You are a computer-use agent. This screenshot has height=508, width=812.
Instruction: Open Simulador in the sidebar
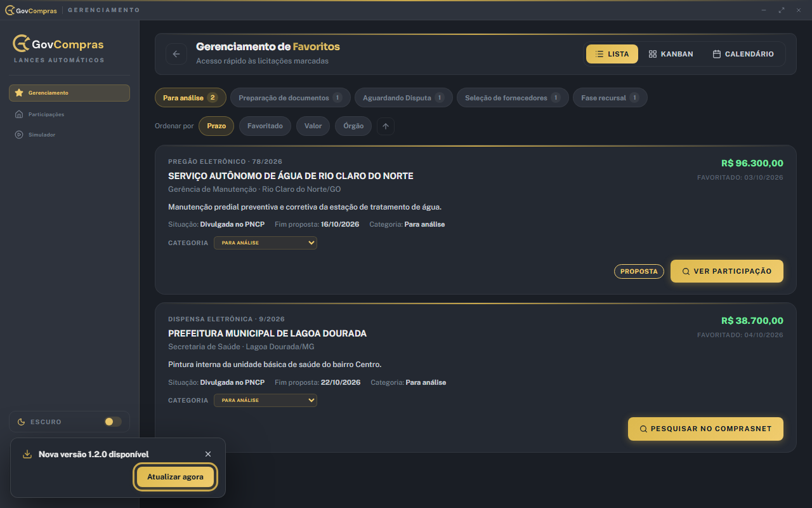[69, 135]
